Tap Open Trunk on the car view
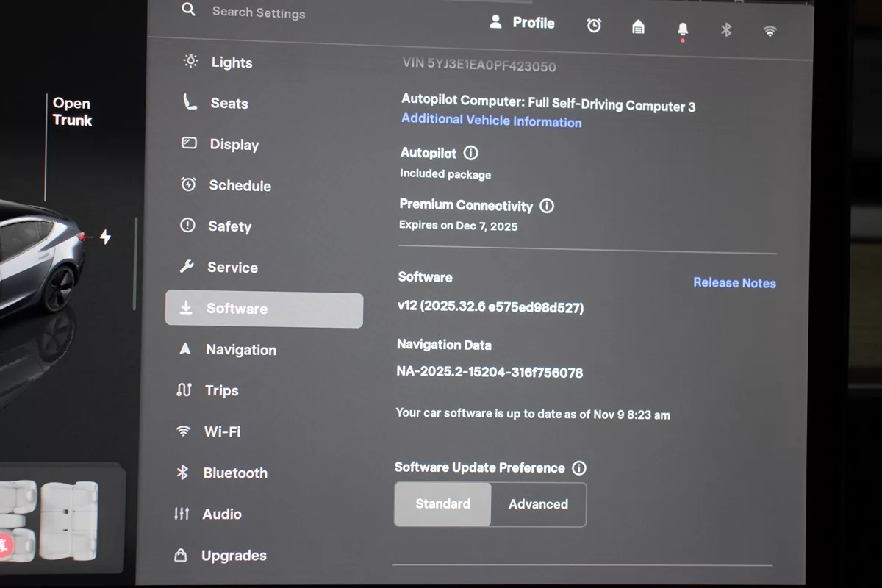The height and width of the screenshot is (588, 882). (72, 112)
